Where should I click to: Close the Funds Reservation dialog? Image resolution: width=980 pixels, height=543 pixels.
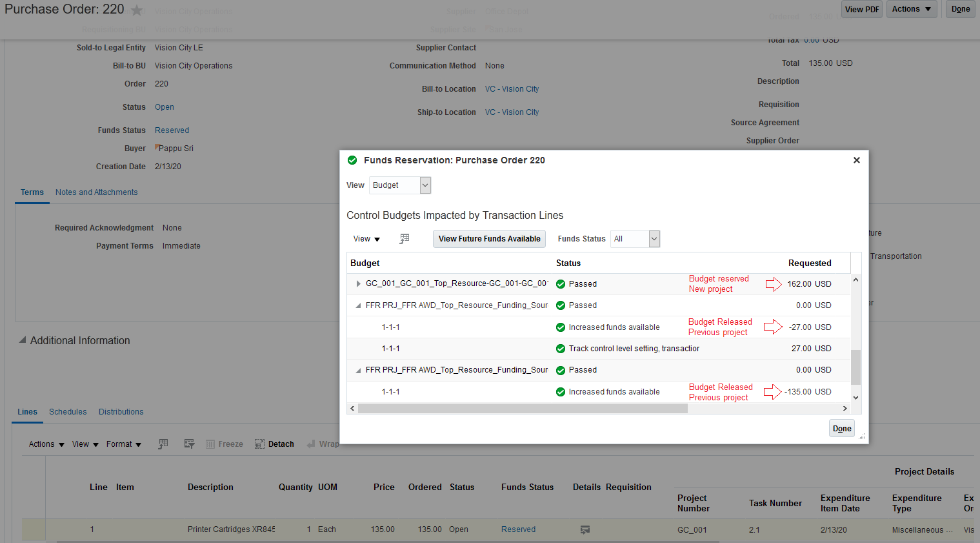857,160
